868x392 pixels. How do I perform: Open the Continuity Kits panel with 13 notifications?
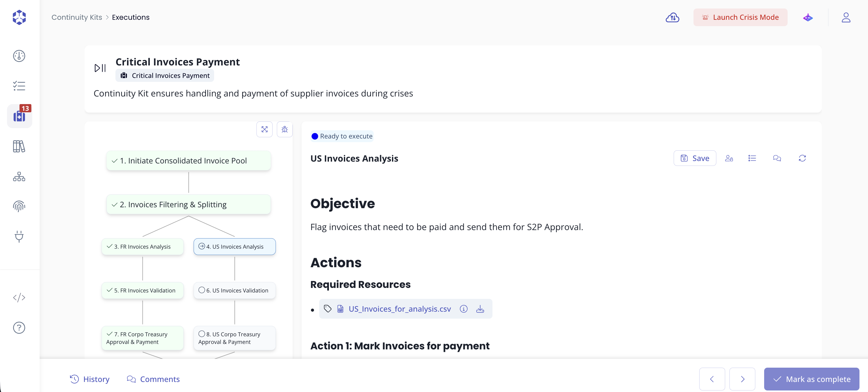coord(19,116)
